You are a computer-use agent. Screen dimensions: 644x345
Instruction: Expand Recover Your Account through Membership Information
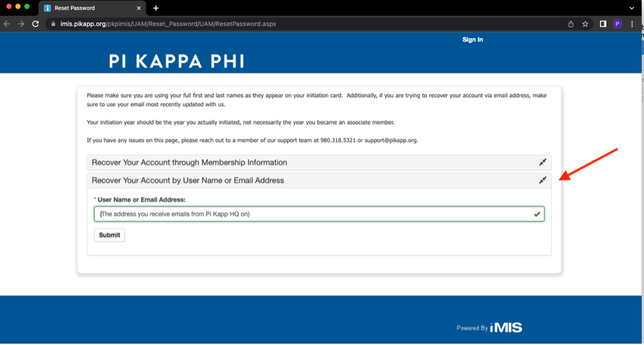tap(543, 162)
